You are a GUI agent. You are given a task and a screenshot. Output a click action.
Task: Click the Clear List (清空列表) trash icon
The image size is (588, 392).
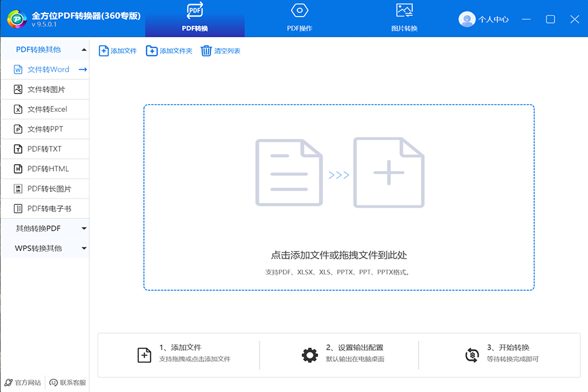click(206, 51)
